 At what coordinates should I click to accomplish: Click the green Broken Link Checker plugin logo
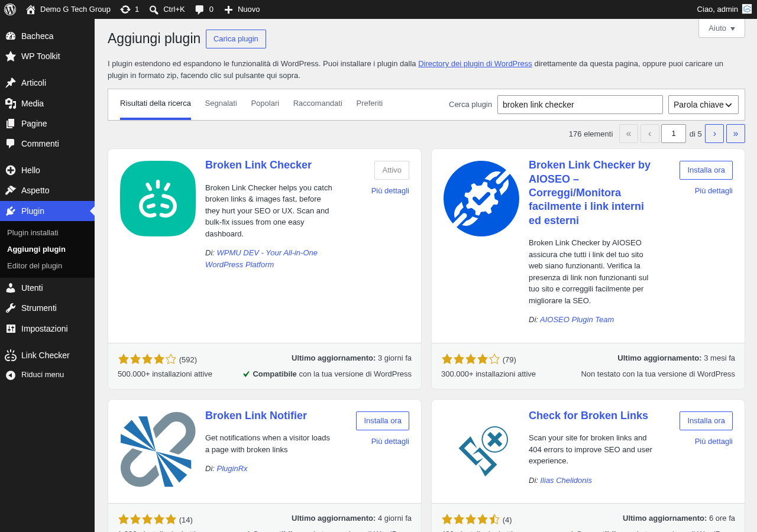click(158, 199)
